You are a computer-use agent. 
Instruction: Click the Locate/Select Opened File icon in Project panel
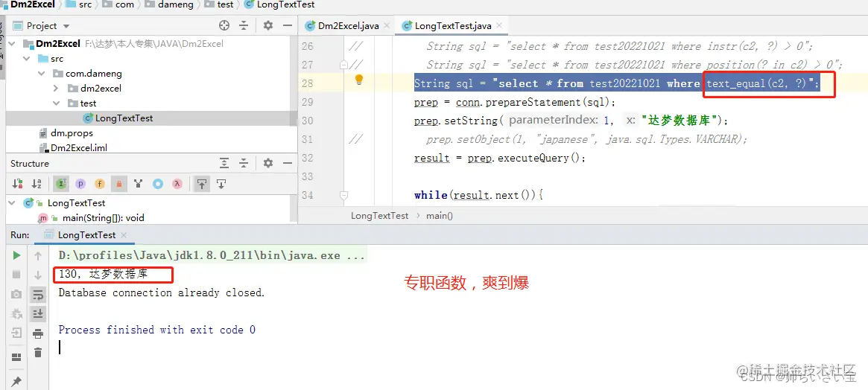point(224,25)
